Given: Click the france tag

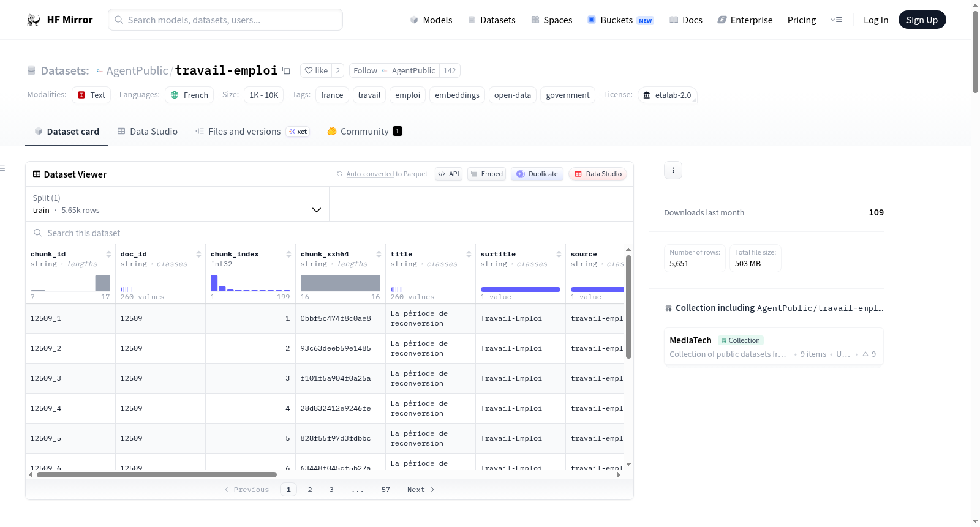Looking at the screenshot, I should 332,95.
